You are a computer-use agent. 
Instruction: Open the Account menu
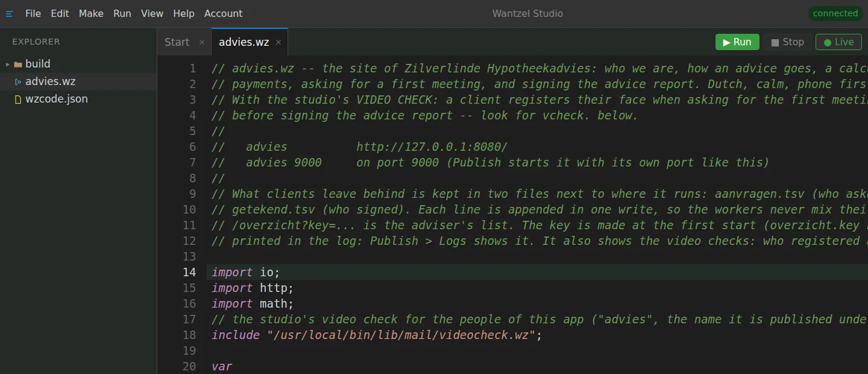tap(224, 13)
